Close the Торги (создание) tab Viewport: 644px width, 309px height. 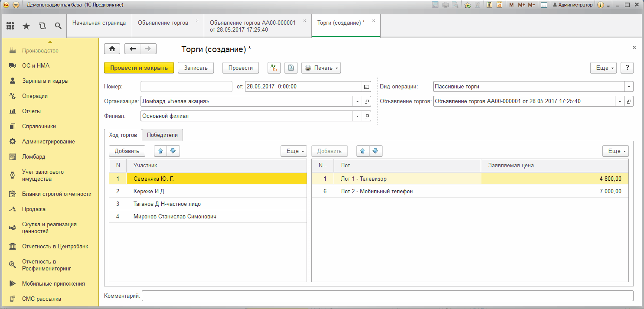(x=374, y=20)
